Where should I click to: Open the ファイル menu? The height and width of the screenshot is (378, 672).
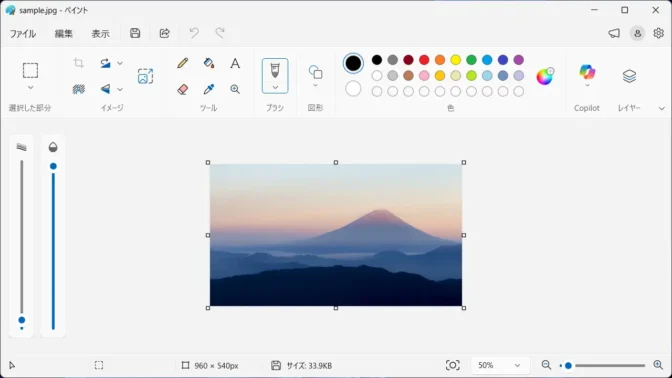(x=23, y=34)
